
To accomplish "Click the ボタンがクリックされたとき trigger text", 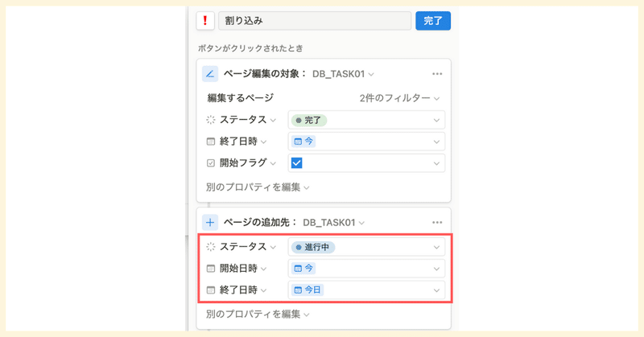I will tap(250, 48).
